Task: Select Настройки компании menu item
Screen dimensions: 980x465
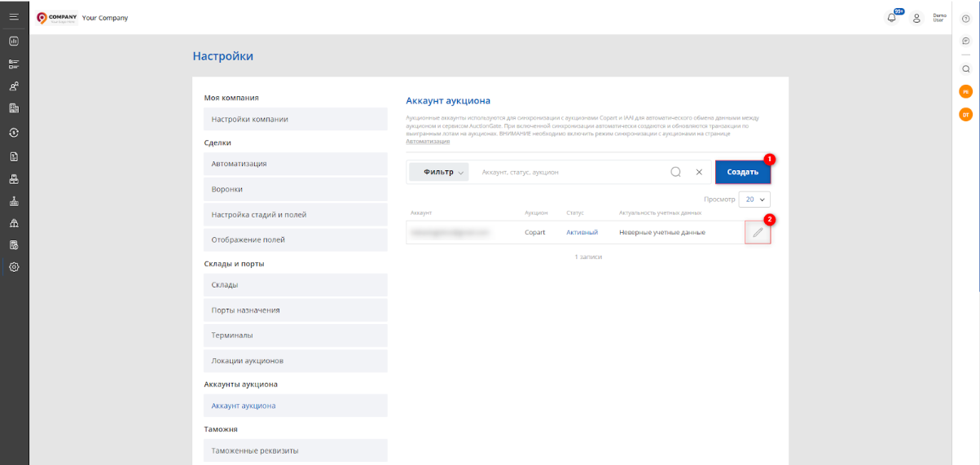Action: point(295,119)
